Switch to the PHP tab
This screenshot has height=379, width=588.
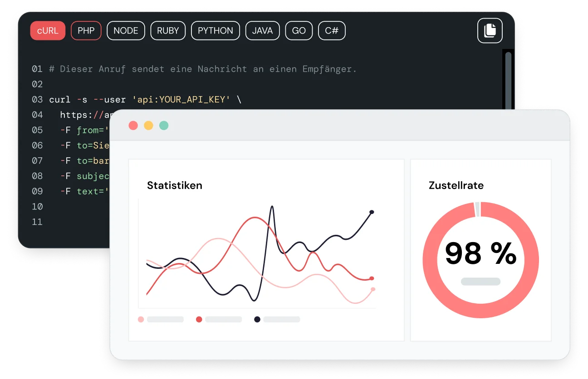point(86,31)
